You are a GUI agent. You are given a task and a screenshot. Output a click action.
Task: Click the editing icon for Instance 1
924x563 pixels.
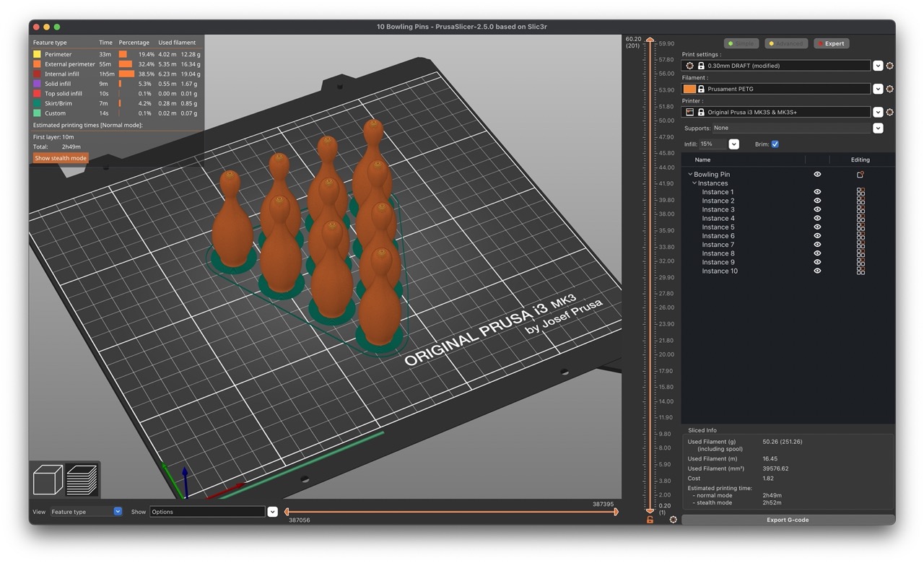(860, 192)
